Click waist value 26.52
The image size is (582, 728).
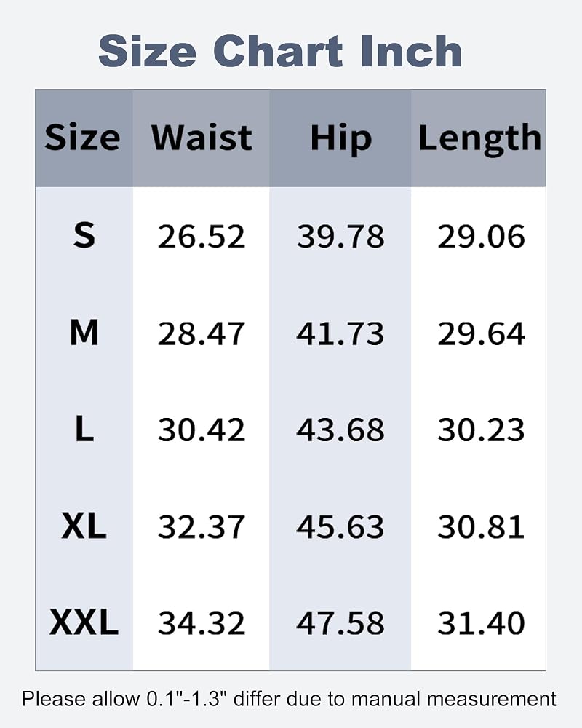[x=202, y=237]
